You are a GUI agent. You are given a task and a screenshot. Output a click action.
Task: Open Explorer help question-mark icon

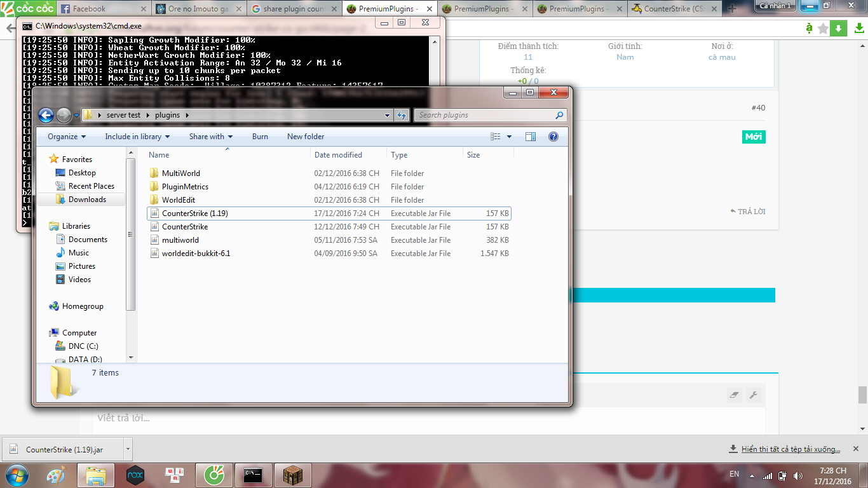553,137
